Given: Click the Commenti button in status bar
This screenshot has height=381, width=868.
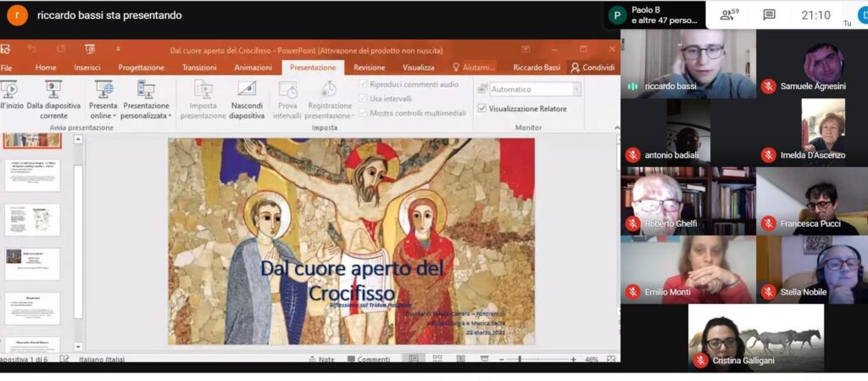Looking at the screenshot, I should [369, 360].
